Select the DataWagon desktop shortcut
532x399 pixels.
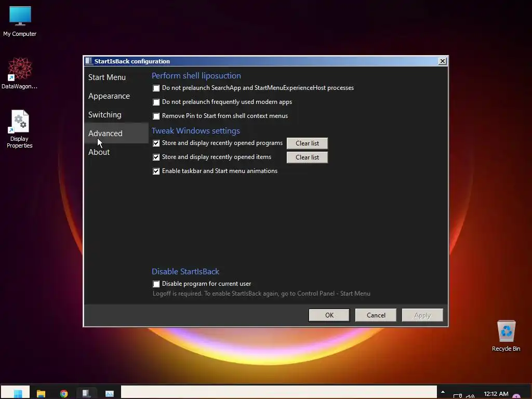click(x=19, y=73)
